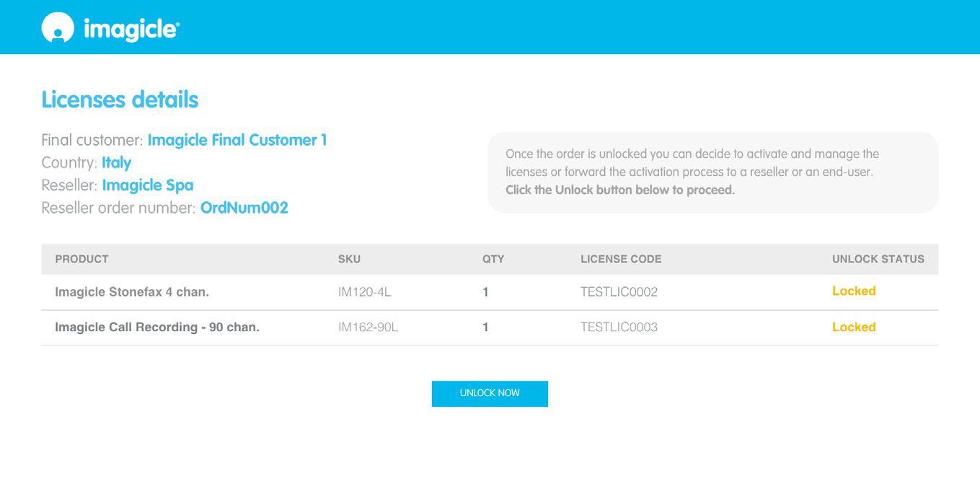Viewport: 980px width, 489px height.
Task: Select the Imagicle Call Recording product row
Action: pos(157,327)
